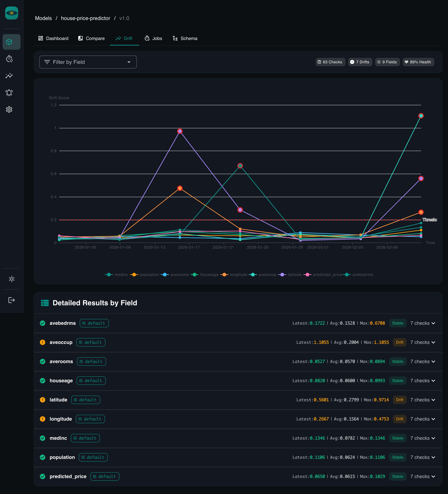Click the models cube sidebar icon
This screenshot has height=494, width=448.
(9, 42)
